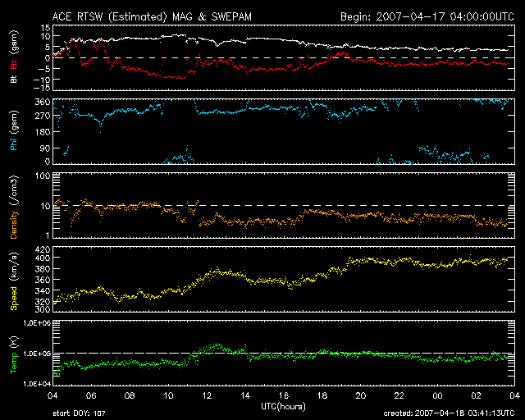The image size is (525, 420).
Task: Click the yellow Speed (km/s) axis label
Action: coord(14,281)
